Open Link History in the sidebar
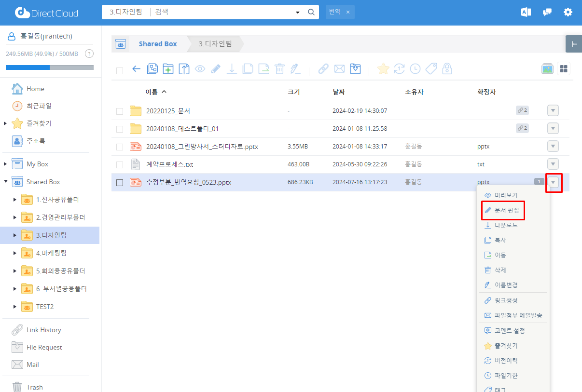The image size is (582, 392). tap(43, 330)
